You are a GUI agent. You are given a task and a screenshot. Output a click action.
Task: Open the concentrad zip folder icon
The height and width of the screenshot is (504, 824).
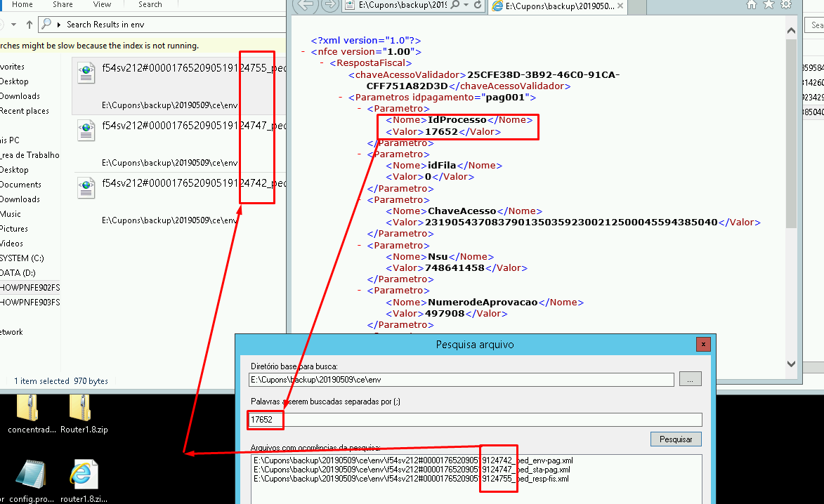28,411
